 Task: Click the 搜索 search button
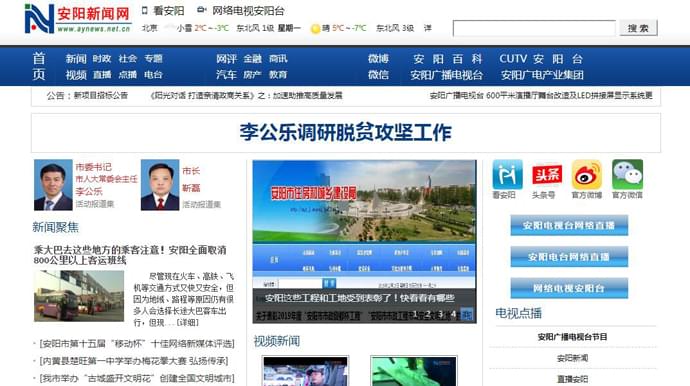coord(638,28)
